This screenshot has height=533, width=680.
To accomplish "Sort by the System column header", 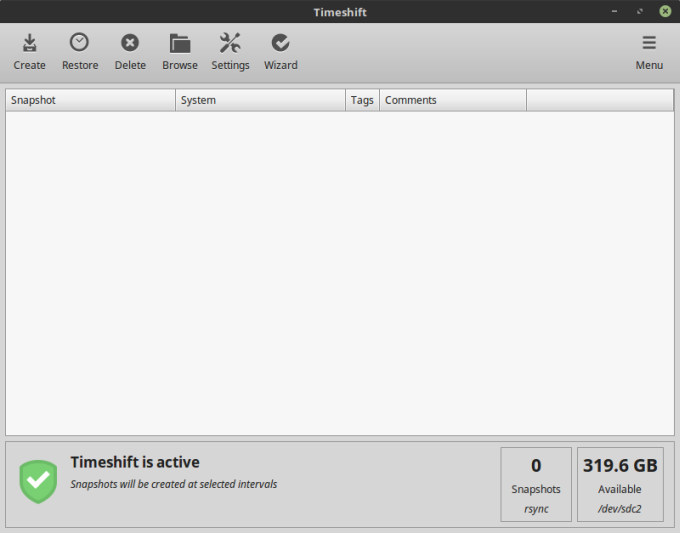I will (x=260, y=100).
